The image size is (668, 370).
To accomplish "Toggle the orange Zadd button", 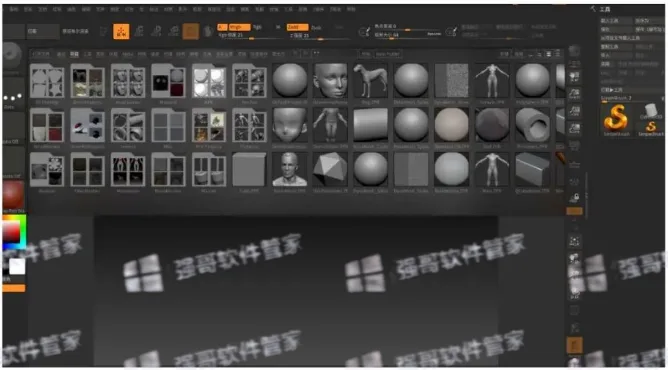I will [x=297, y=27].
